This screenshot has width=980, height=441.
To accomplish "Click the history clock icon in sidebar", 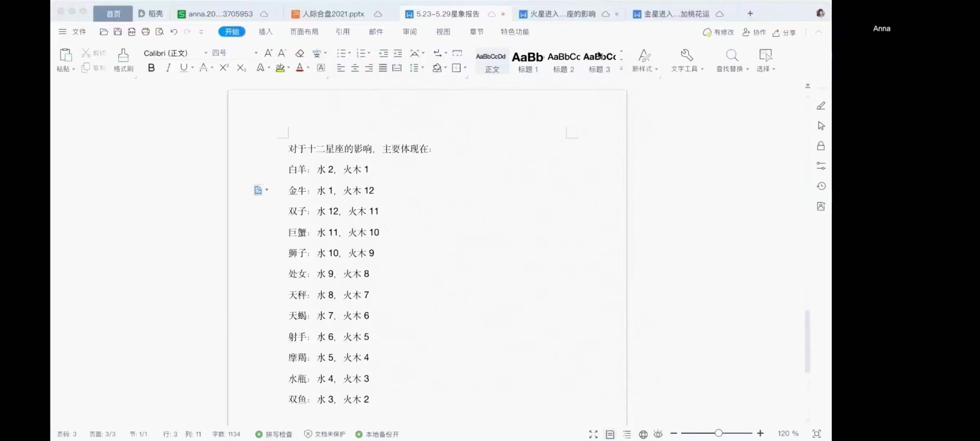I will (x=821, y=186).
